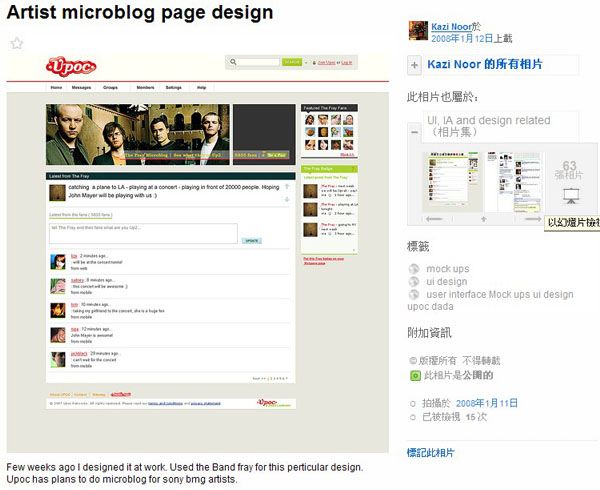Click the right arrow in the photoset strip
The width and height of the screenshot is (600, 490).
(534, 218)
